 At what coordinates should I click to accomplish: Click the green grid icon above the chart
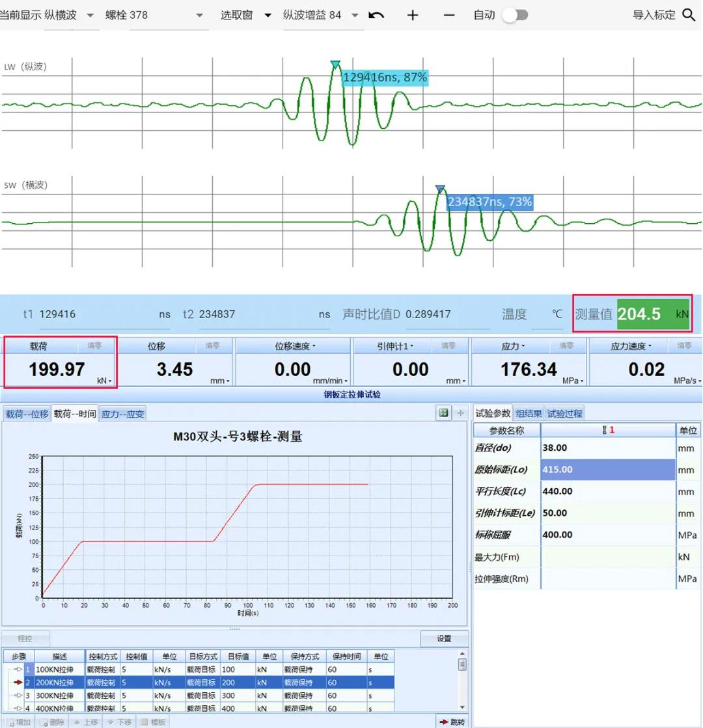(443, 412)
